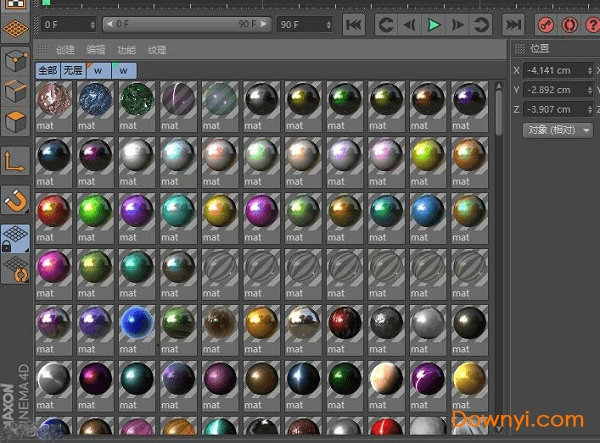Click the green Play Forward button

pyautogui.click(x=433, y=24)
